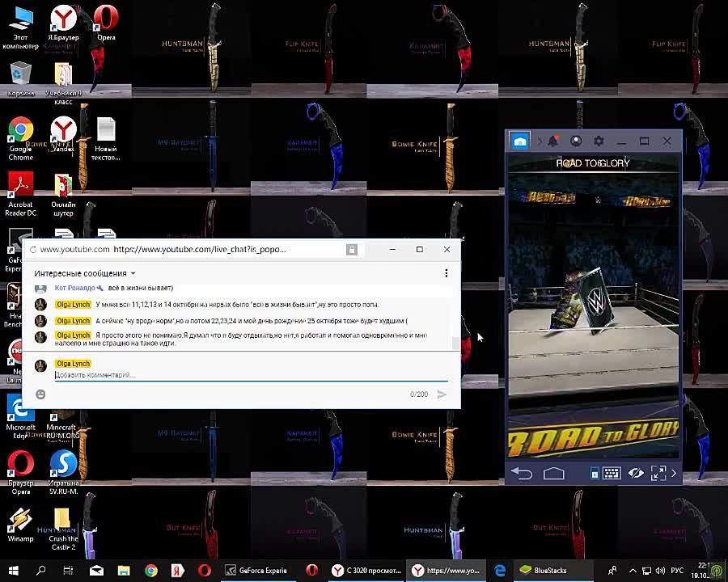Open BlueStacks settings gear
728x582 pixels.
[x=599, y=141]
